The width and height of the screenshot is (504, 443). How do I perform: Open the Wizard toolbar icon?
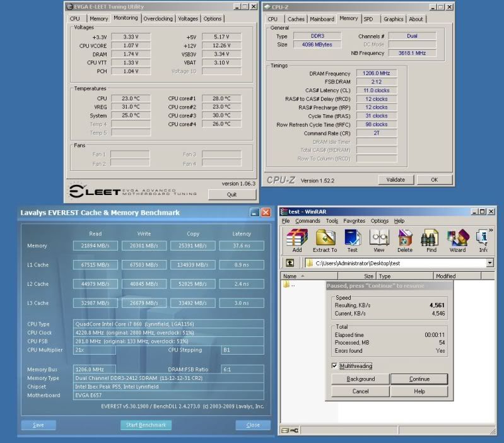pyautogui.click(x=458, y=240)
